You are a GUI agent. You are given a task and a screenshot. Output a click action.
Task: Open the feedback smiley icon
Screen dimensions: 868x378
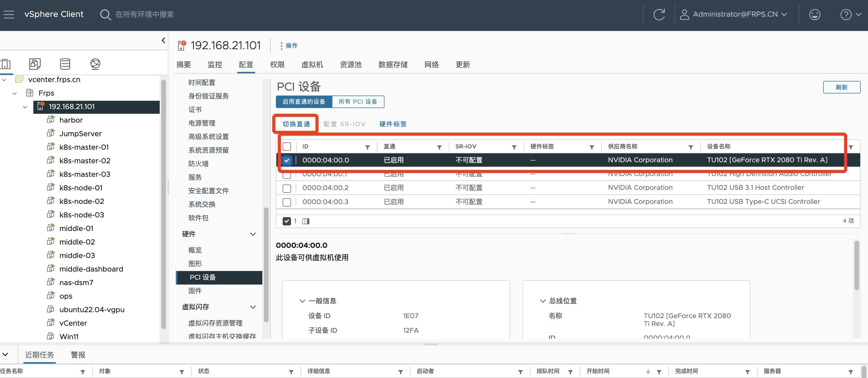(x=815, y=14)
